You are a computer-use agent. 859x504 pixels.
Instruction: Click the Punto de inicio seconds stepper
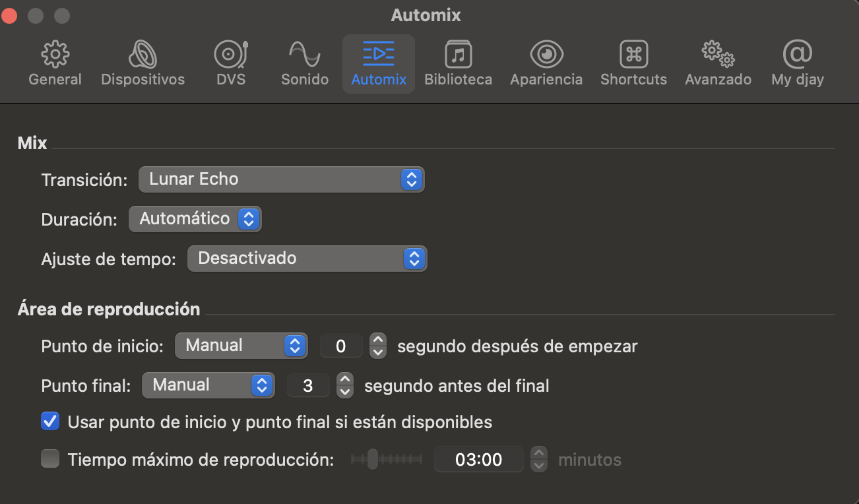(377, 346)
